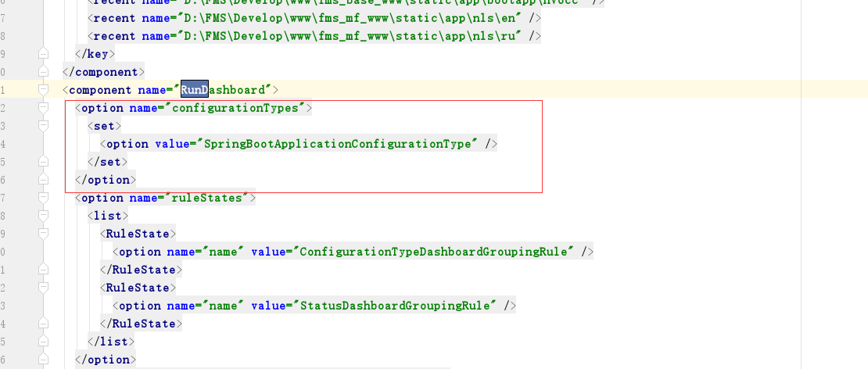This screenshot has height=369, width=868.
Task: Place cursor on the </set> closing tag
Action: tap(108, 162)
